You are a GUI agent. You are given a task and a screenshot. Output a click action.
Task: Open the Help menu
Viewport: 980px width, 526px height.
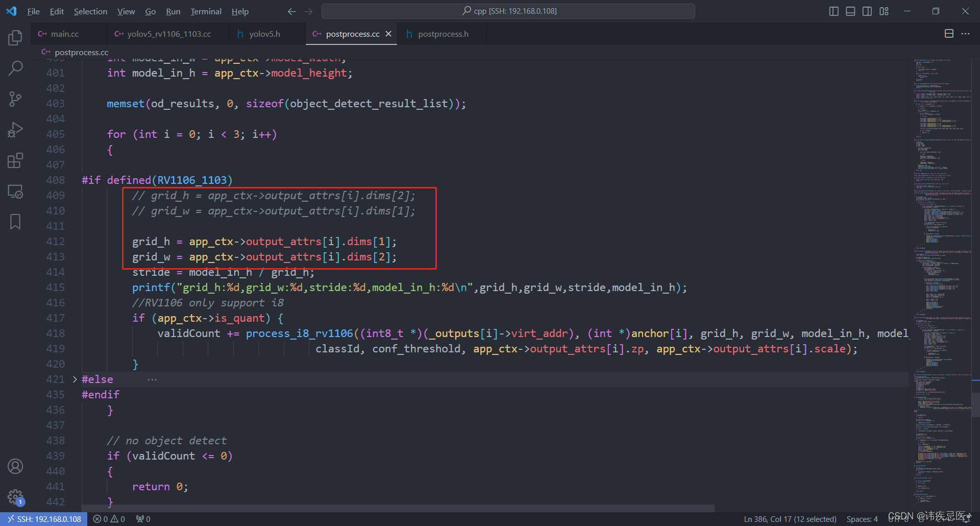pyautogui.click(x=240, y=11)
